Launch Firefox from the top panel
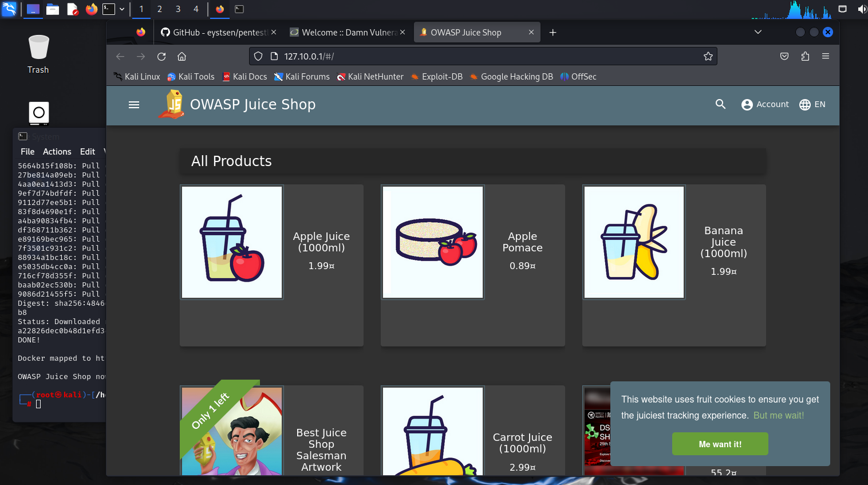868x485 pixels. (x=92, y=9)
